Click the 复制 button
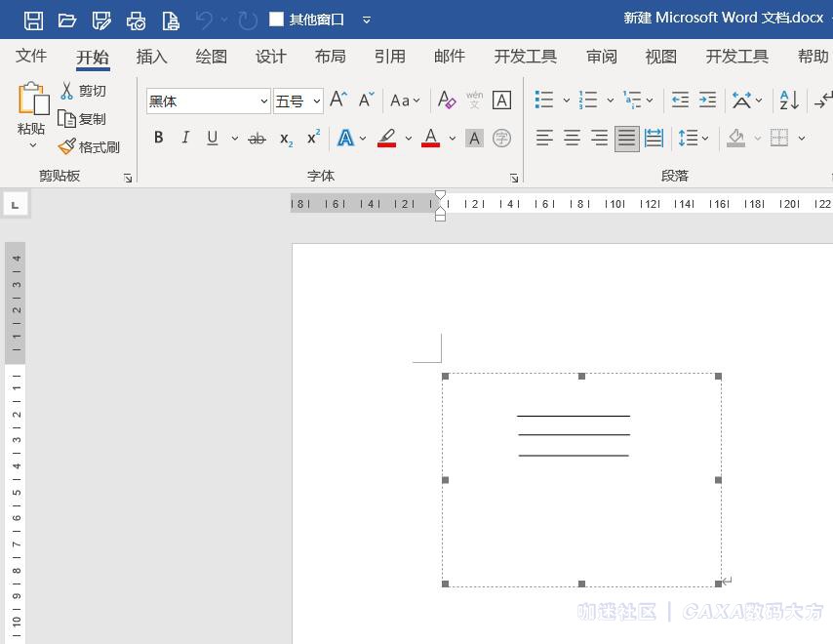 tap(84, 119)
